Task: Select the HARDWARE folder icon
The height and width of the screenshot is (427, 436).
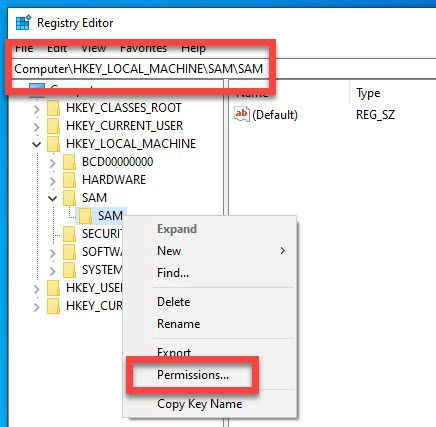Action: 69,180
